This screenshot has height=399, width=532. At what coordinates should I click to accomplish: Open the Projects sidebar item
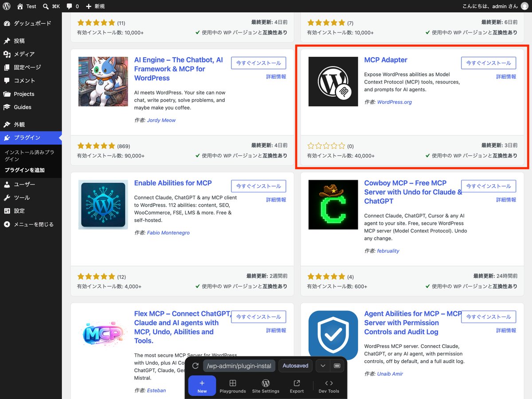coord(31,94)
